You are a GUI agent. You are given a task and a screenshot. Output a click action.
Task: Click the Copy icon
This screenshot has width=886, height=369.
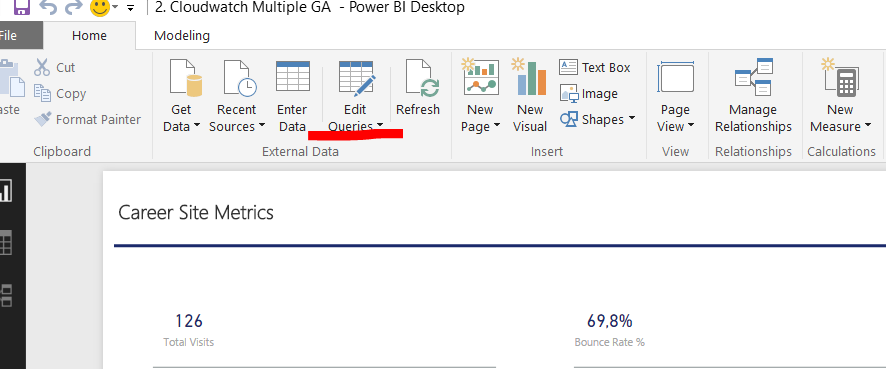point(42,93)
